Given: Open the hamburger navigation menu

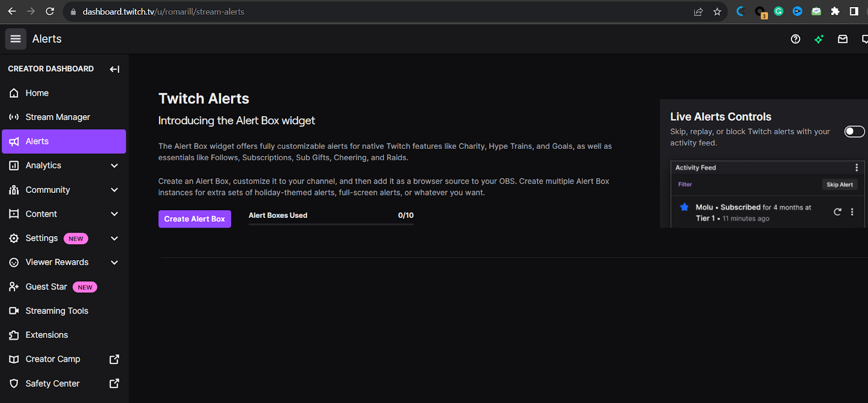Looking at the screenshot, I should (15, 39).
